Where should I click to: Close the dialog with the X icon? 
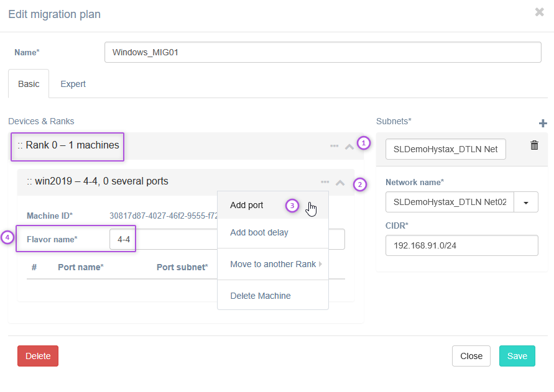coord(539,12)
